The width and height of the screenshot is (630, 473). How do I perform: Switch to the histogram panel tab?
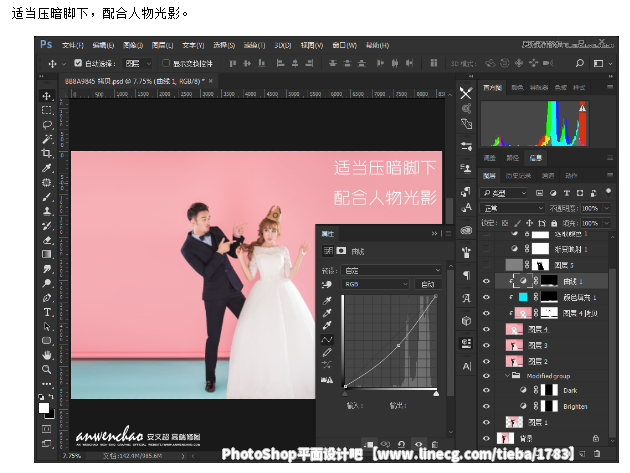pos(492,87)
